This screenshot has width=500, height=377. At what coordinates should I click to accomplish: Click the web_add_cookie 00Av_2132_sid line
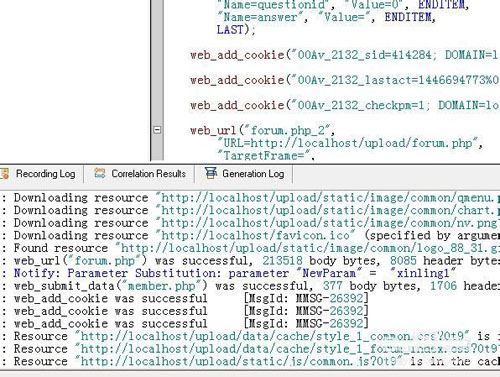[345, 55]
